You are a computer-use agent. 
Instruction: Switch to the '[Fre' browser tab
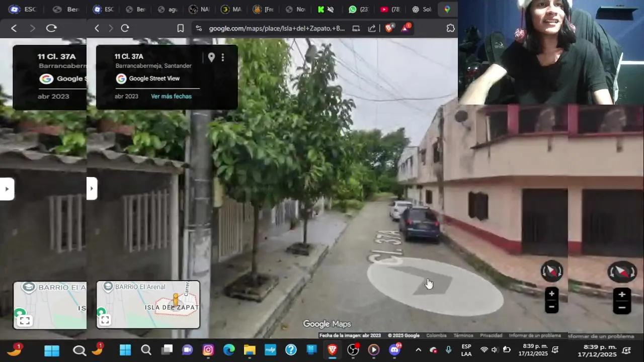click(x=263, y=10)
